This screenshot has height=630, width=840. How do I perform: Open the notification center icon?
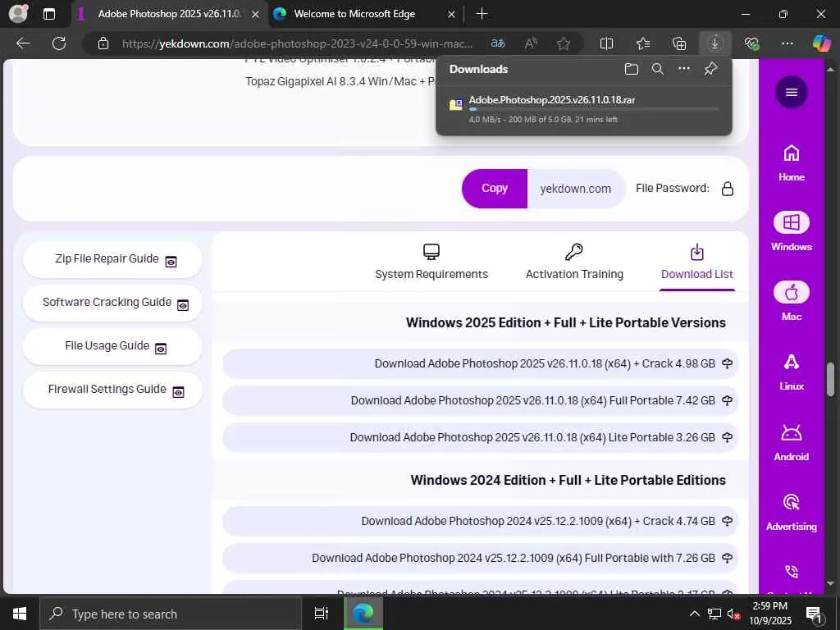pos(814,614)
